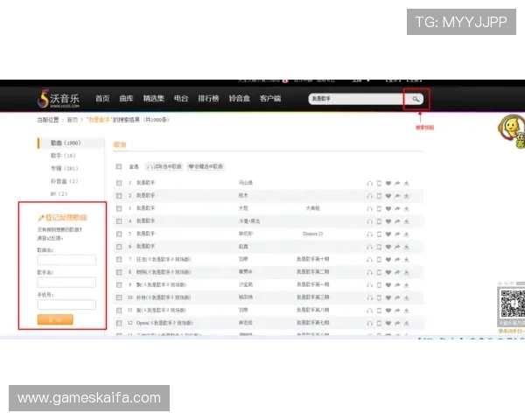Click the magnifier search icon

click(416, 99)
